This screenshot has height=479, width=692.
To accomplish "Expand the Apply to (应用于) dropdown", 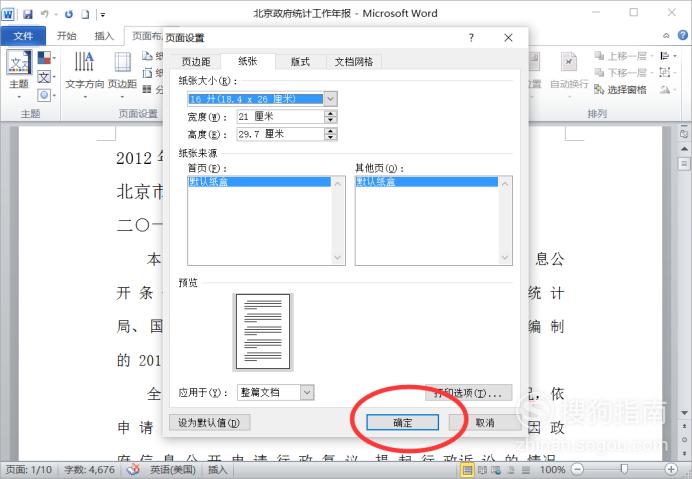I will [x=308, y=392].
